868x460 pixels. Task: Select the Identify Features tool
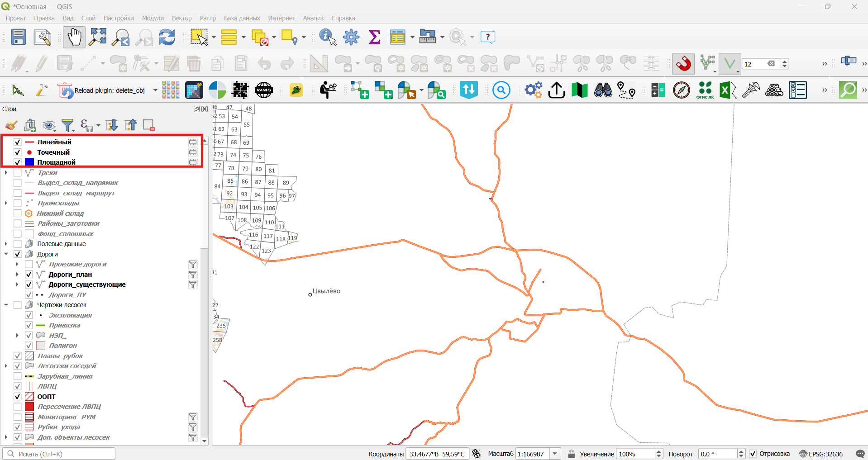pyautogui.click(x=328, y=37)
